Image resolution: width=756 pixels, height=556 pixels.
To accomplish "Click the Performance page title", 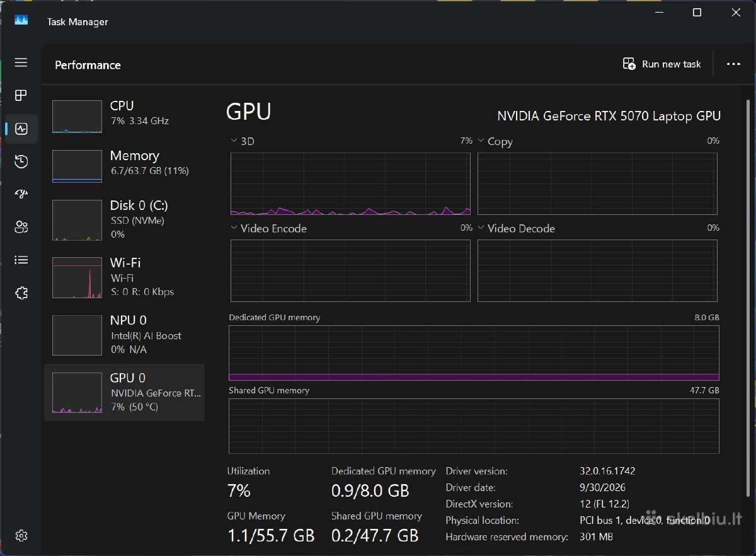I will point(88,65).
